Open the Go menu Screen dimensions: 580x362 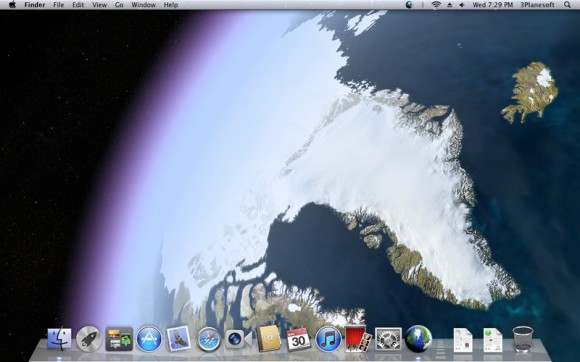coord(119,5)
